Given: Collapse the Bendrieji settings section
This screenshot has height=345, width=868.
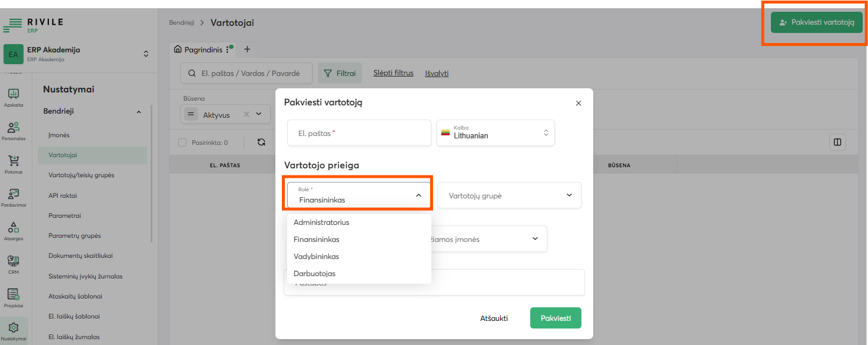Looking at the screenshot, I should tap(139, 111).
